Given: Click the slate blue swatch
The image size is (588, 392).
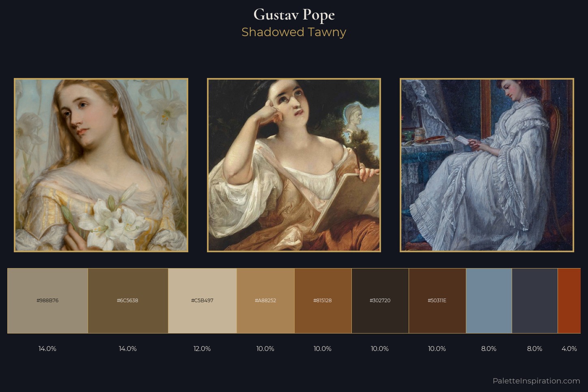Looking at the screenshot, I should click(489, 301).
